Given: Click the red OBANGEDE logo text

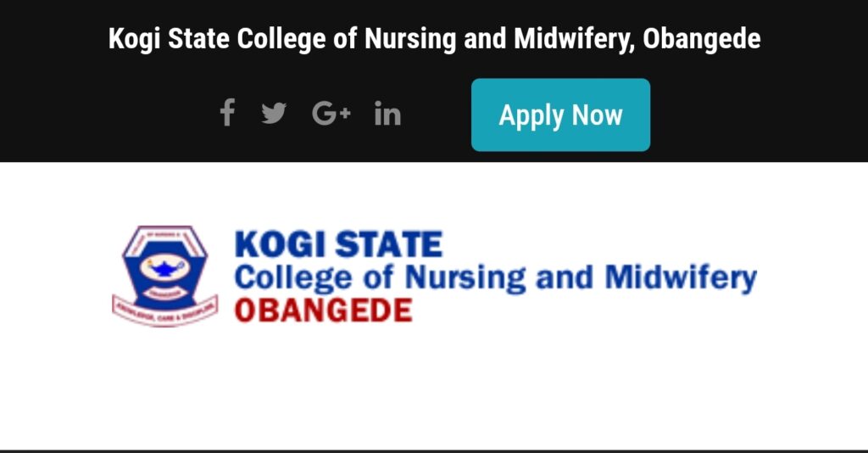Looking at the screenshot, I should pyautogui.click(x=324, y=310).
